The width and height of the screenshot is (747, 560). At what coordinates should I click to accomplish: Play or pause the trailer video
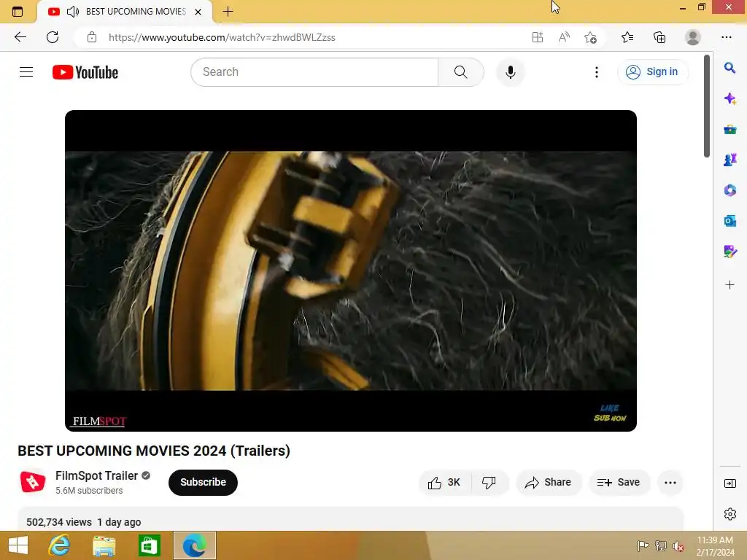point(351,271)
